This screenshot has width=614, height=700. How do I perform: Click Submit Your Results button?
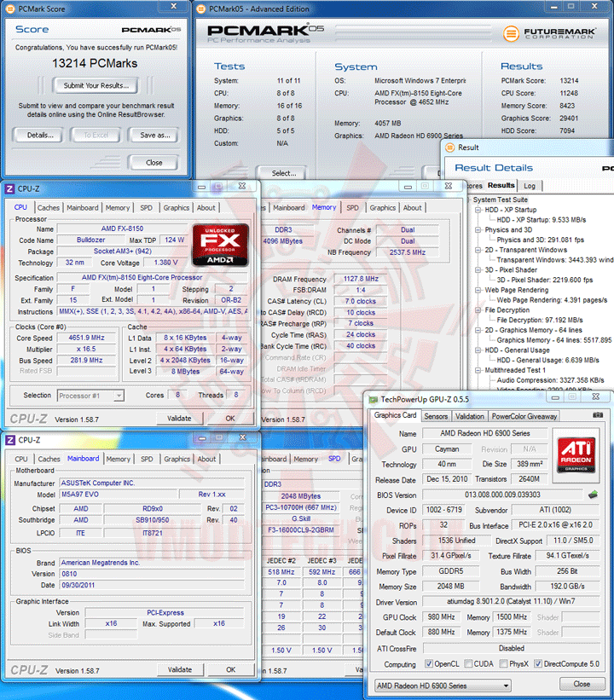tap(96, 86)
